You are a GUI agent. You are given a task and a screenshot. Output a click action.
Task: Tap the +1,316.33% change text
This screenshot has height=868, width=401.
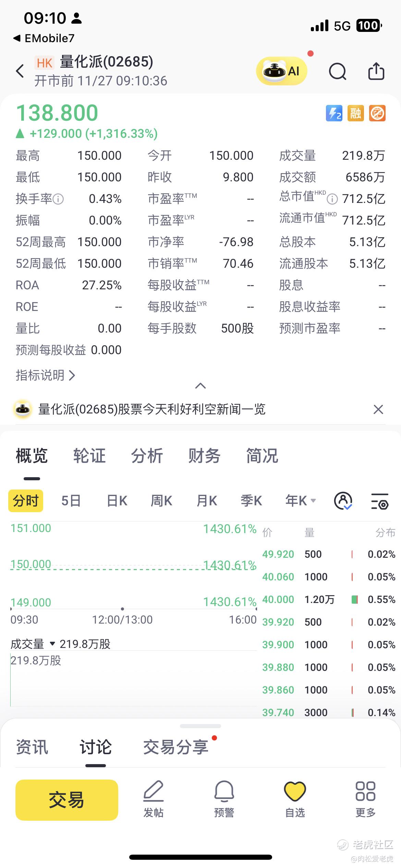121,133
